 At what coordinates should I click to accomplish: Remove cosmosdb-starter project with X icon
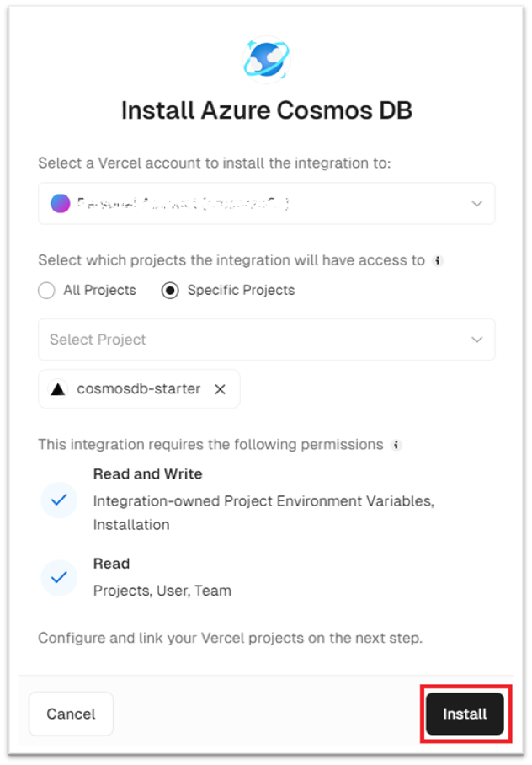point(220,389)
